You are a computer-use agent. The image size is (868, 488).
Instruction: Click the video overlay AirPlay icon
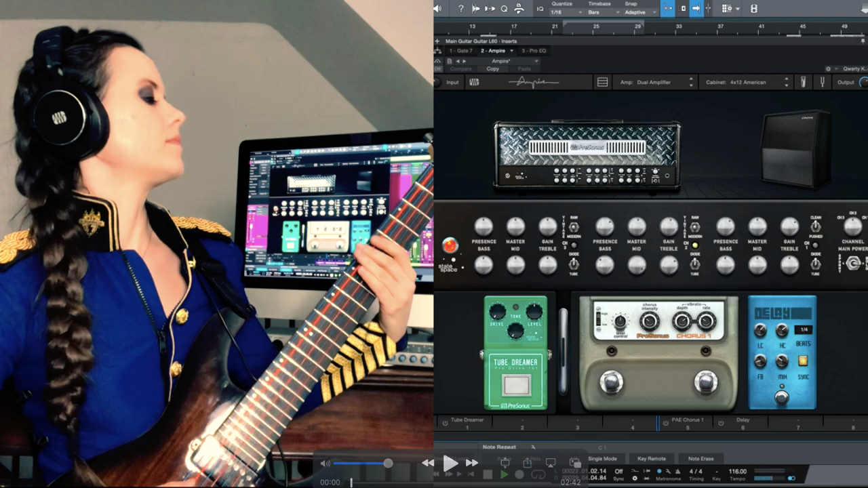[551, 463]
